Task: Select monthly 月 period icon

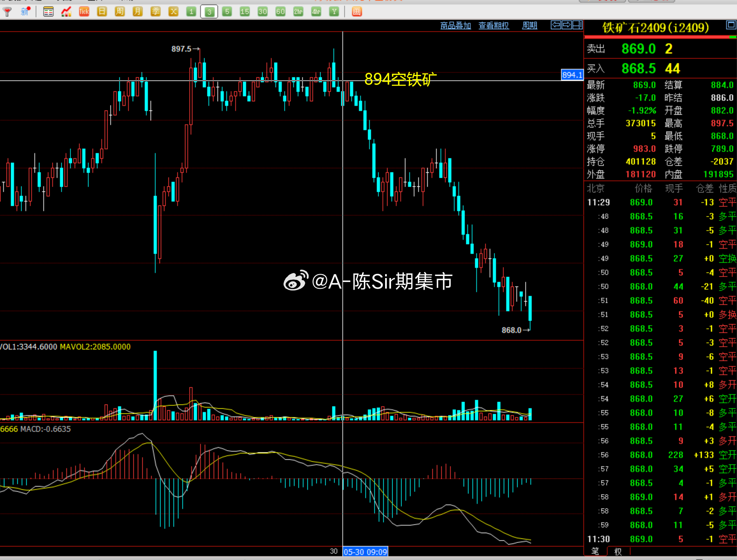Action: 137,12
